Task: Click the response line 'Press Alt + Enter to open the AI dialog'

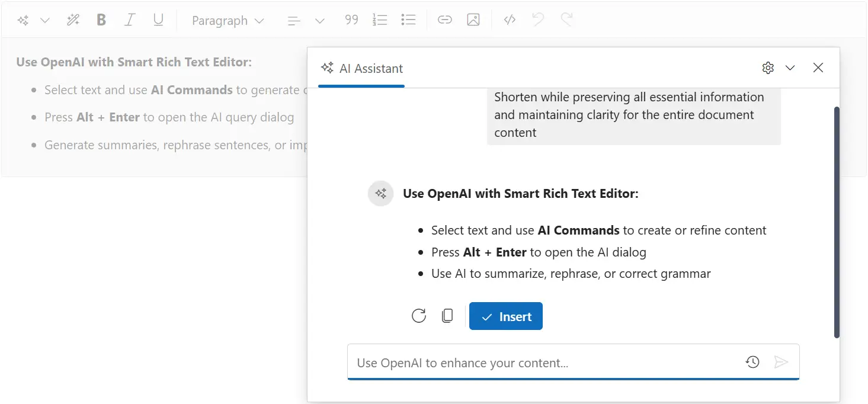Action: click(539, 252)
